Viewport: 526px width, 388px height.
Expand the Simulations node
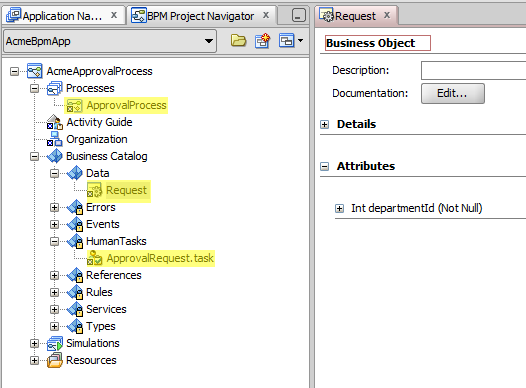pos(34,343)
